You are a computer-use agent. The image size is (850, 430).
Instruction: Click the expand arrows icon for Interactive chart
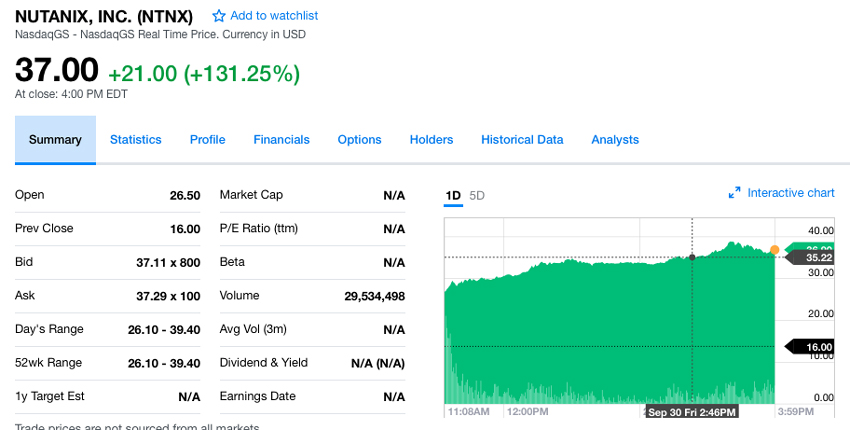click(735, 193)
